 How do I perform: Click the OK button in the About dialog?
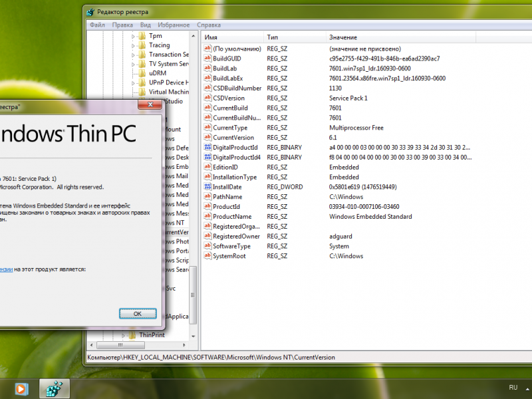pos(138,313)
